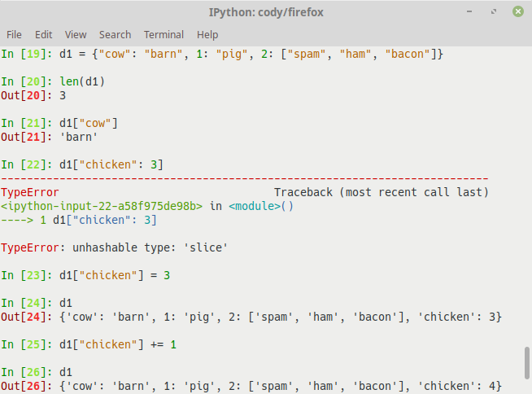Open the File menu

point(14,35)
